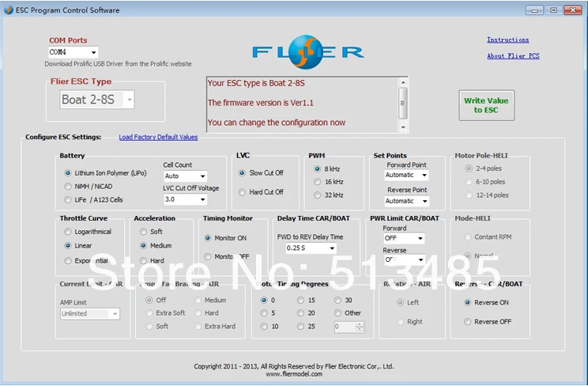Screen dimensions: 588x386
Task: Select Lithium Ion Polymer (LiPo) battery
Action: tap(105, 173)
